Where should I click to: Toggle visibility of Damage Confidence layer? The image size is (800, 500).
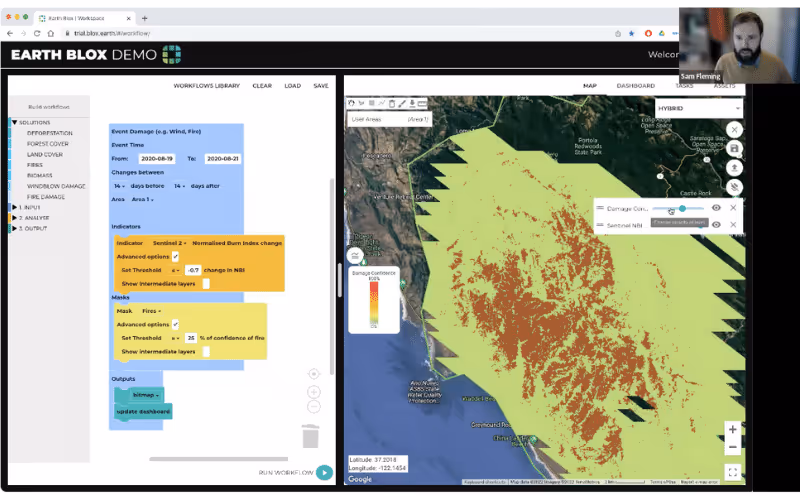pos(716,208)
